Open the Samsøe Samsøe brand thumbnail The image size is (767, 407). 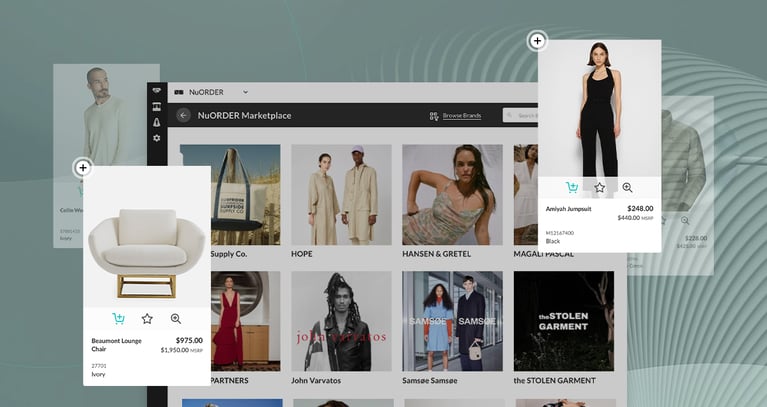tap(452, 321)
